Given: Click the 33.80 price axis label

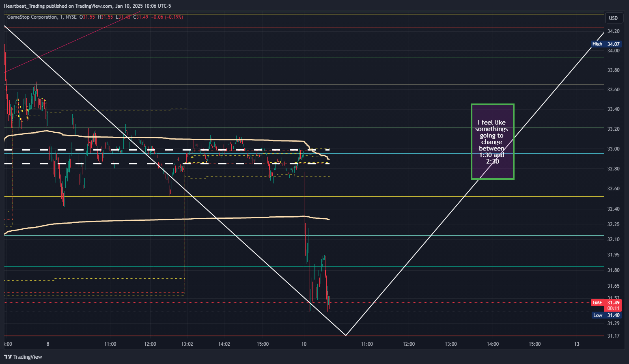Looking at the screenshot, I should coord(613,70).
